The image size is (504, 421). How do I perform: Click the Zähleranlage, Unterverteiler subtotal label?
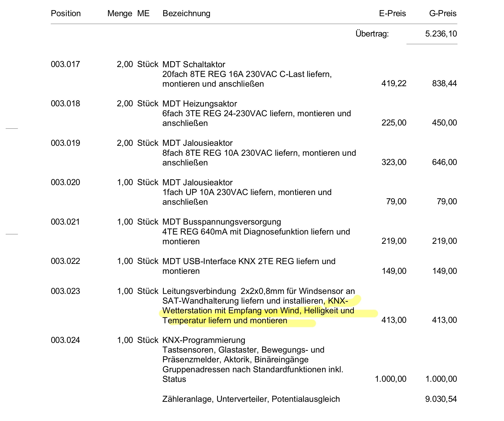point(251,399)
